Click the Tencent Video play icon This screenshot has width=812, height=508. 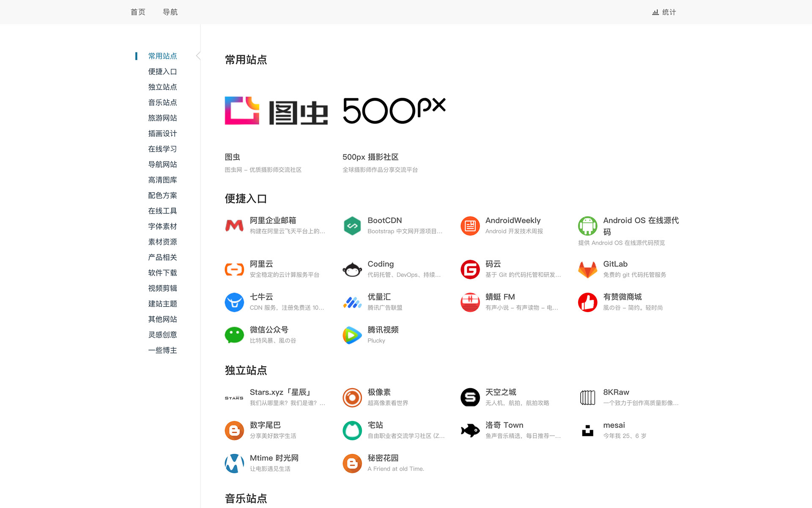(x=352, y=335)
